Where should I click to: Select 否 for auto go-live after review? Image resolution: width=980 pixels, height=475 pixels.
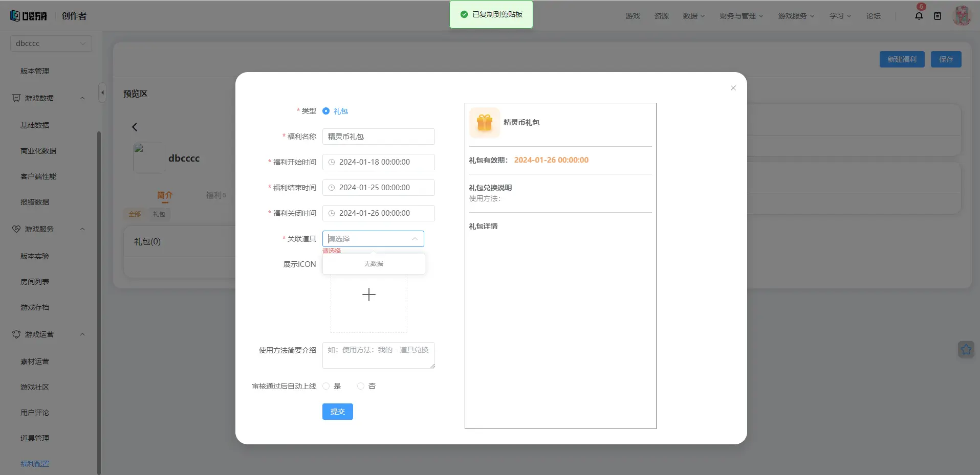pyautogui.click(x=361, y=386)
